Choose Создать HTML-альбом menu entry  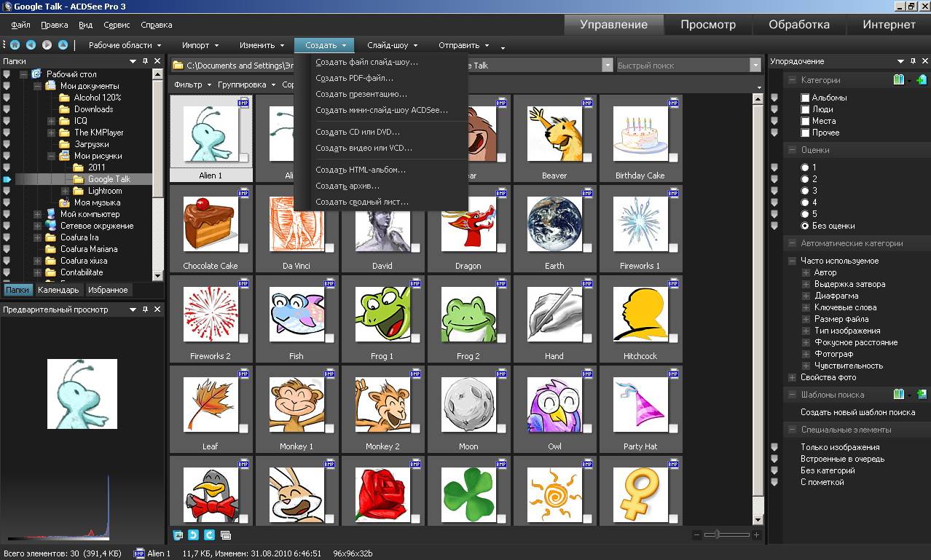[361, 170]
